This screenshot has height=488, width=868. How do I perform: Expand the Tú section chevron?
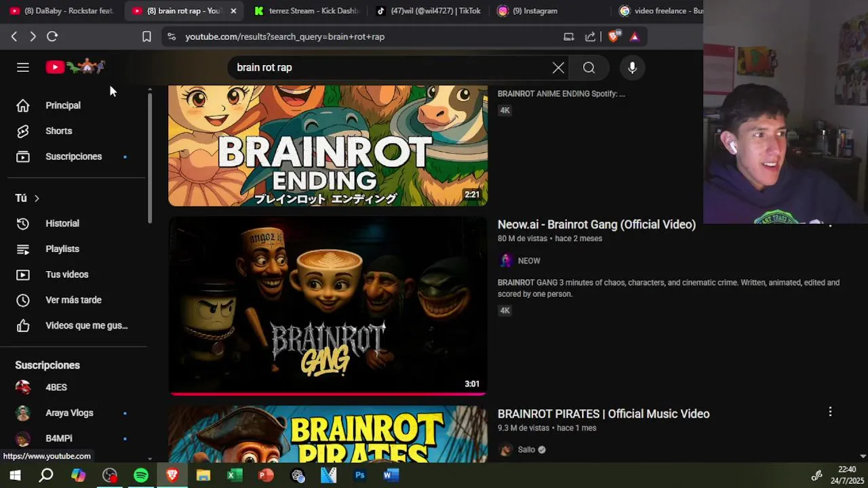[37, 198]
